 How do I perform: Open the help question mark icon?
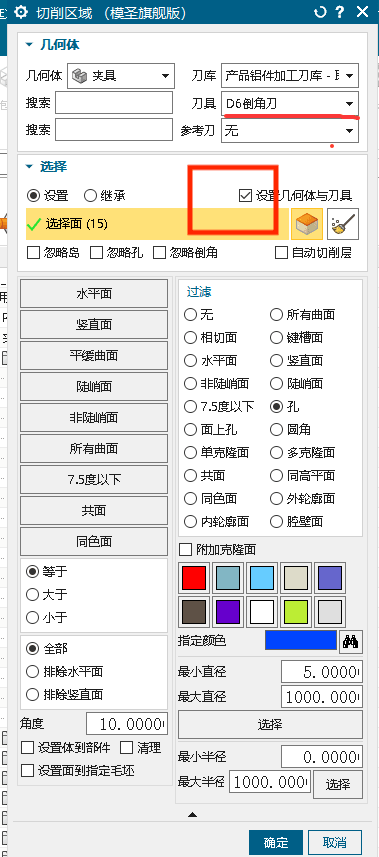[340, 12]
